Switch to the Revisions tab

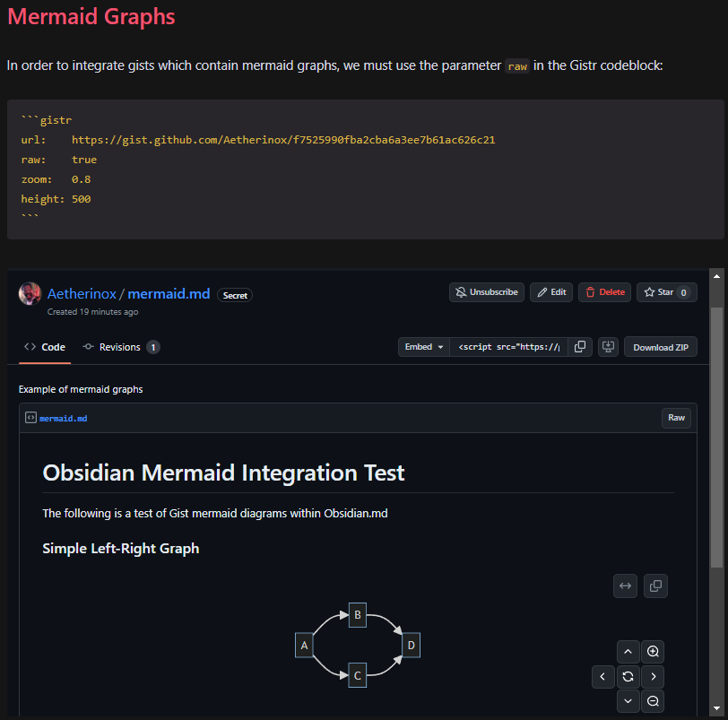click(121, 347)
